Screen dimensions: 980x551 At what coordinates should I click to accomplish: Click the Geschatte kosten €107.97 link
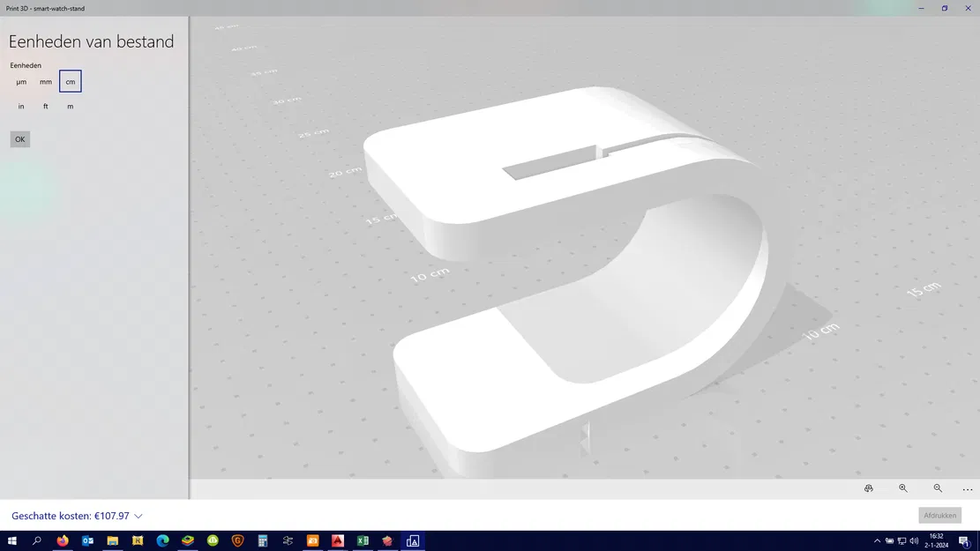tap(70, 516)
